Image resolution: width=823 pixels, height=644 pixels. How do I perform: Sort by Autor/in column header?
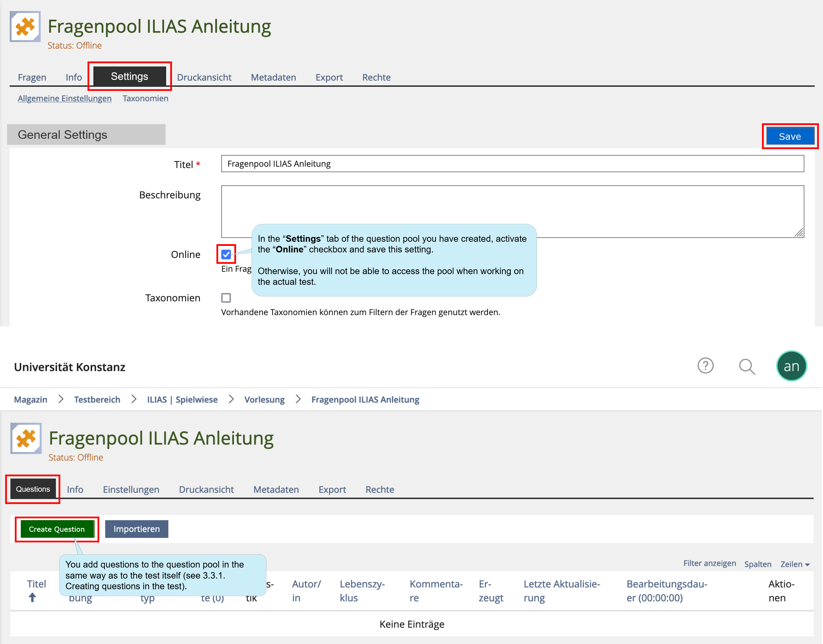click(306, 591)
